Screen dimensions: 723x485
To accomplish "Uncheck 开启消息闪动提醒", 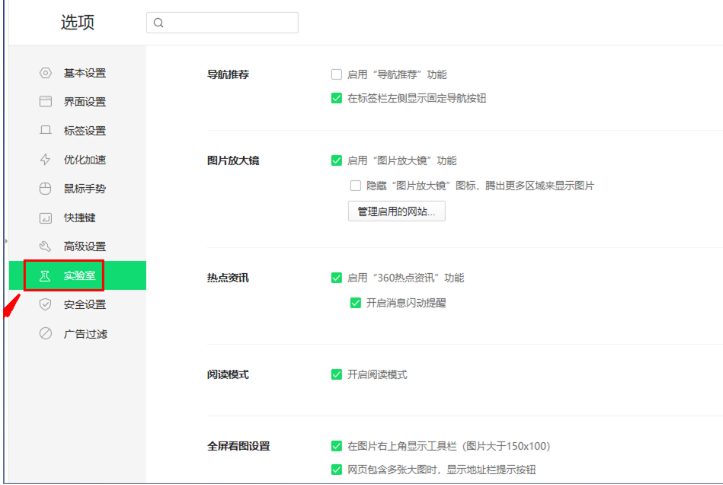I will (x=356, y=302).
